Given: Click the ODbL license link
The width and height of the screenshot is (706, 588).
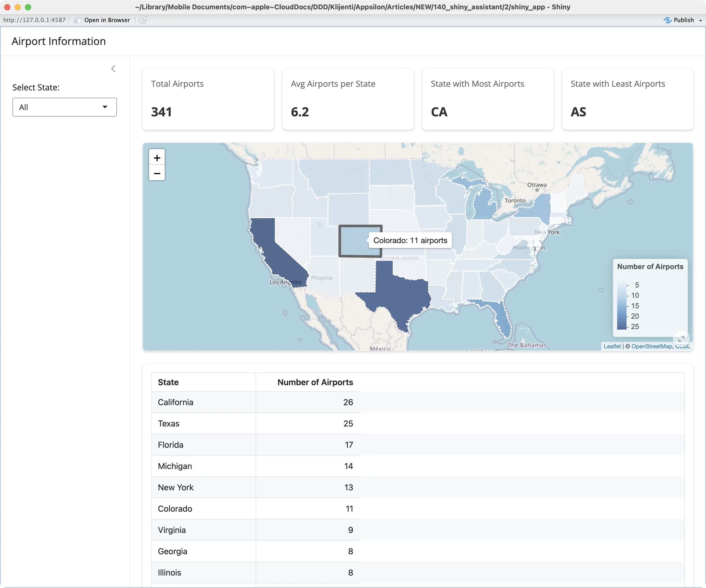Looking at the screenshot, I should click(682, 346).
